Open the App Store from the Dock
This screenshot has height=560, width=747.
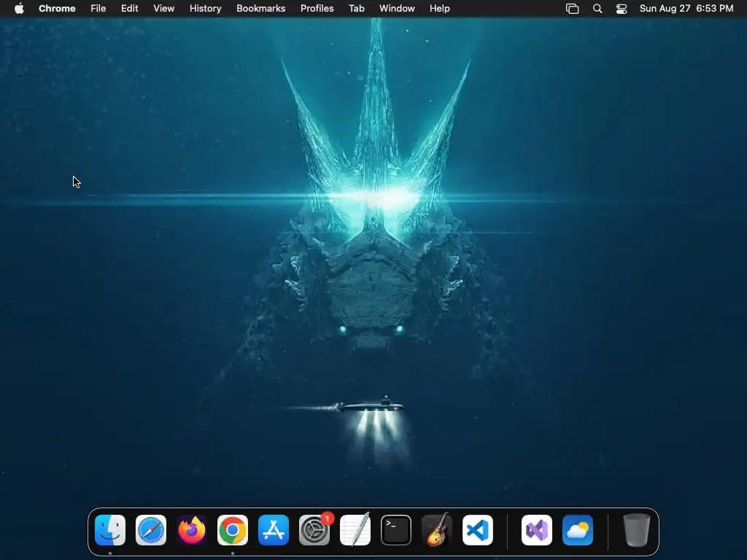(x=274, y=530)
